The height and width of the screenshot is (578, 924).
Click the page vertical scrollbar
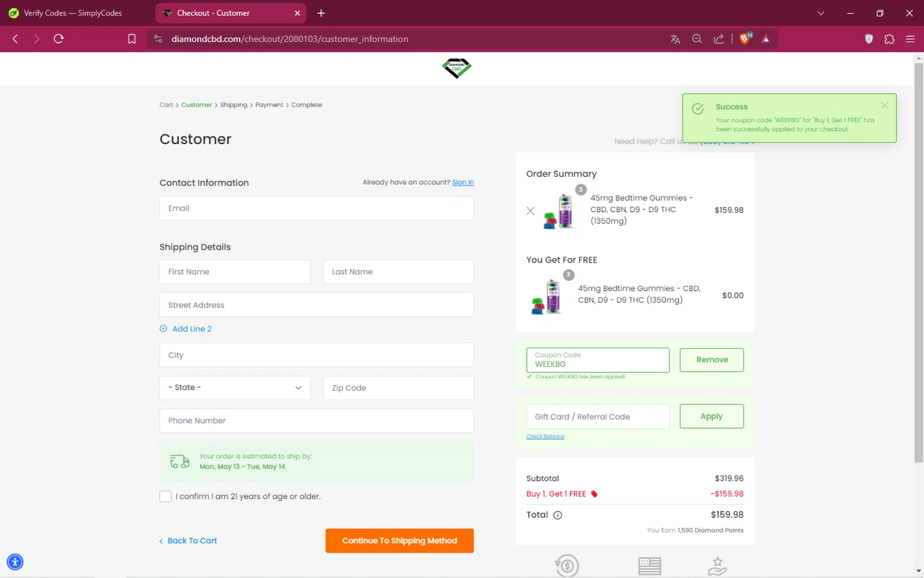[918, 263]
